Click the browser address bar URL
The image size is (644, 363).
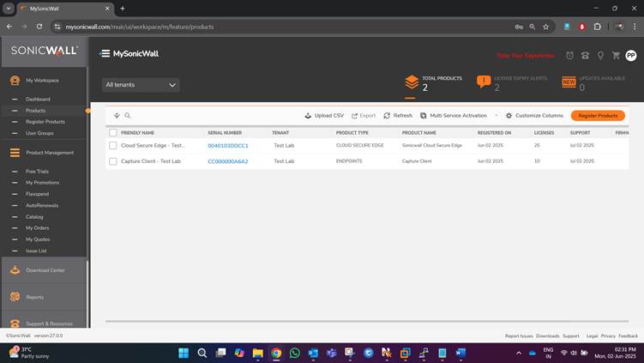click(140, 27)
